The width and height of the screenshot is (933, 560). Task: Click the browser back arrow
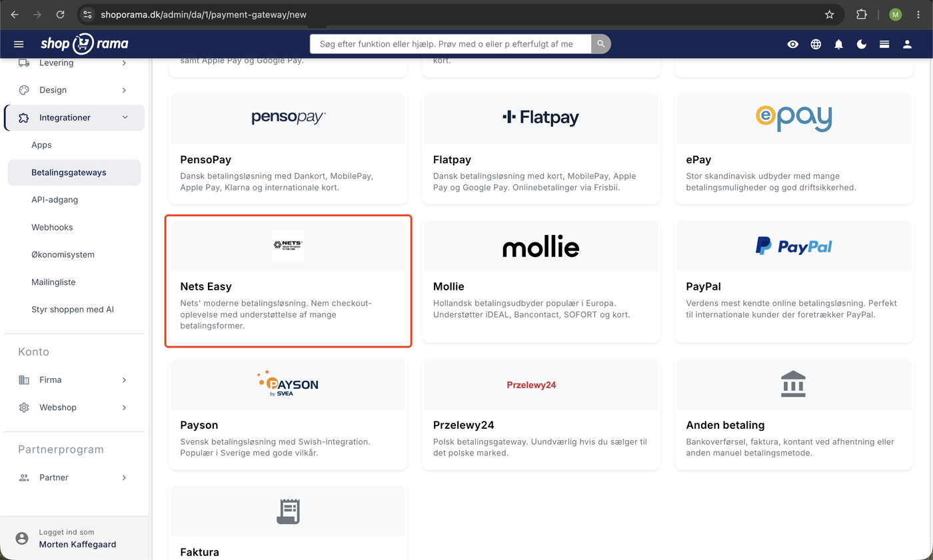[15, 14]
